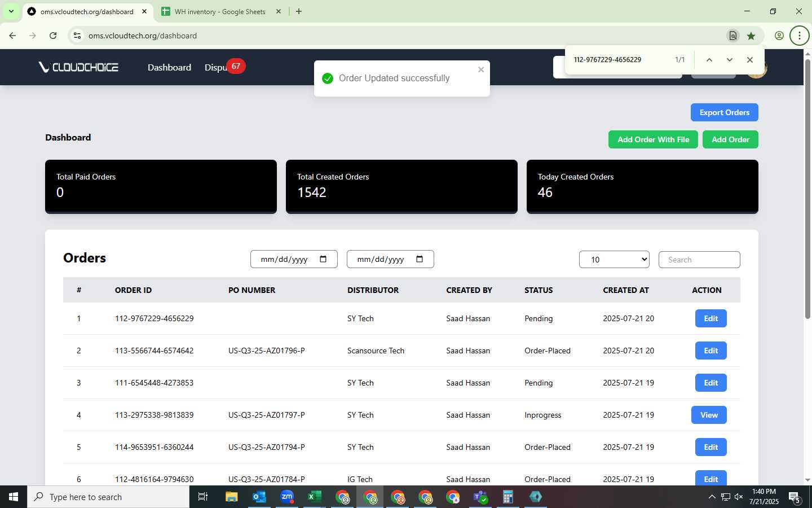Open Windows Start menu
Viewport: 812px width, 508px height.
coord(14,497)
